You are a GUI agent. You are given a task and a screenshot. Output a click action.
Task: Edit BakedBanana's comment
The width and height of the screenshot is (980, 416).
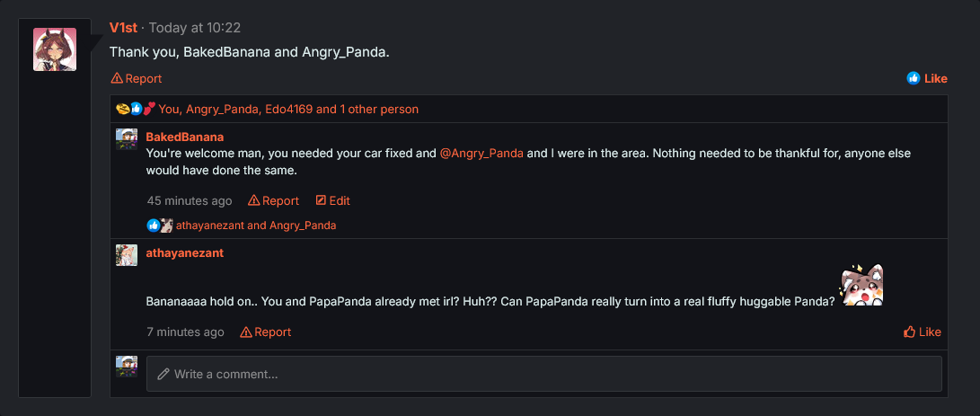click(x=333, y=200)
